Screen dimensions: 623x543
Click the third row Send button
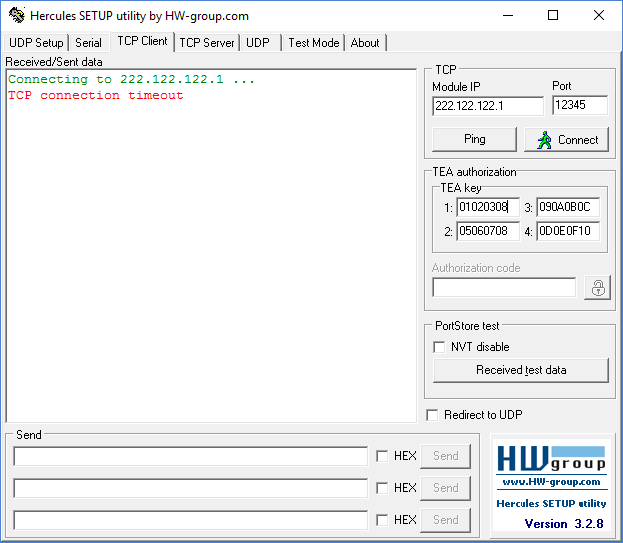click(445, 520)
